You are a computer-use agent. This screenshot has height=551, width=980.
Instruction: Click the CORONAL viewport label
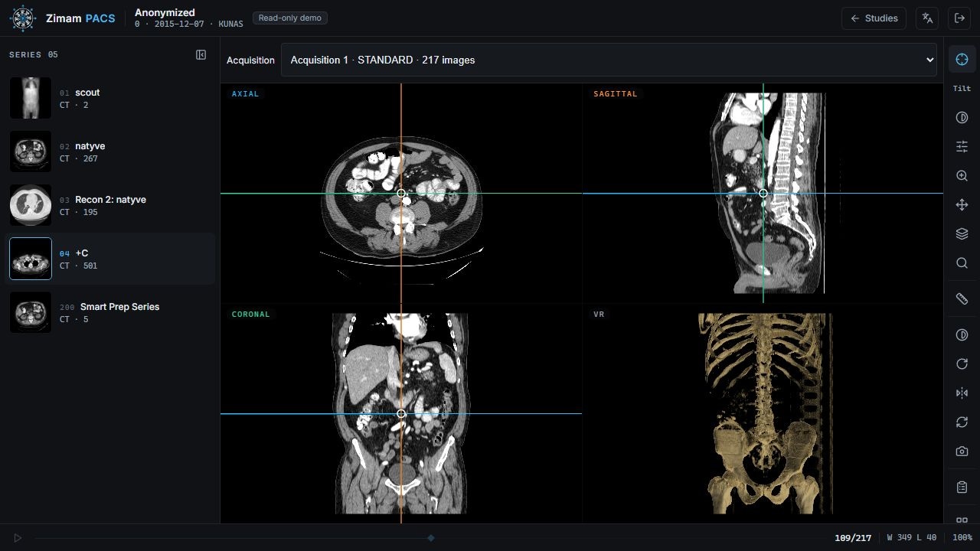click(x=250, y=315)
